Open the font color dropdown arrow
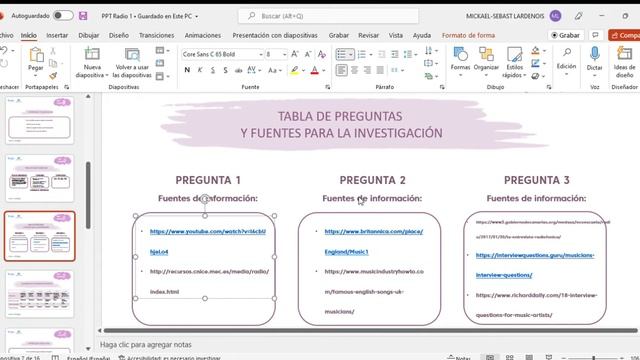 click(324, 71)
